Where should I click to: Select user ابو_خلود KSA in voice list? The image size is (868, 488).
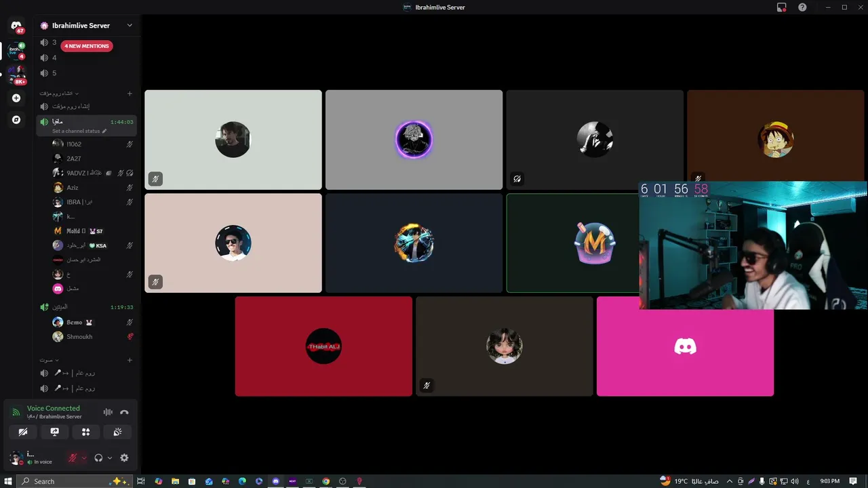93,245
